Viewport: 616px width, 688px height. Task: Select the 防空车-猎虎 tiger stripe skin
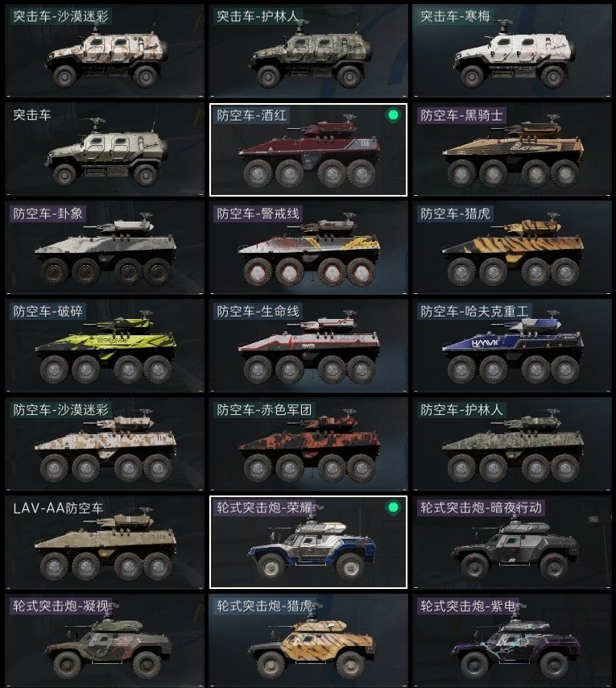(x=511, y=247)
